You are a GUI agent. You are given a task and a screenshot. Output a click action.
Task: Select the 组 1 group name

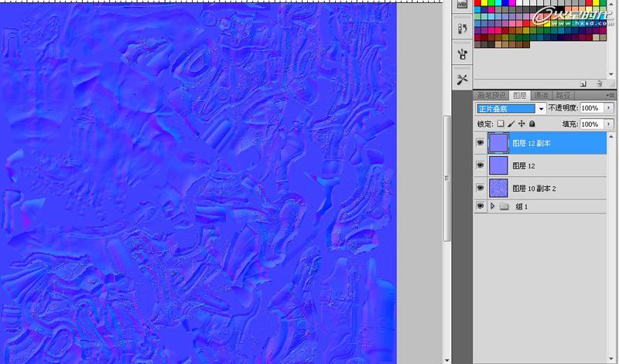(522, 206)
